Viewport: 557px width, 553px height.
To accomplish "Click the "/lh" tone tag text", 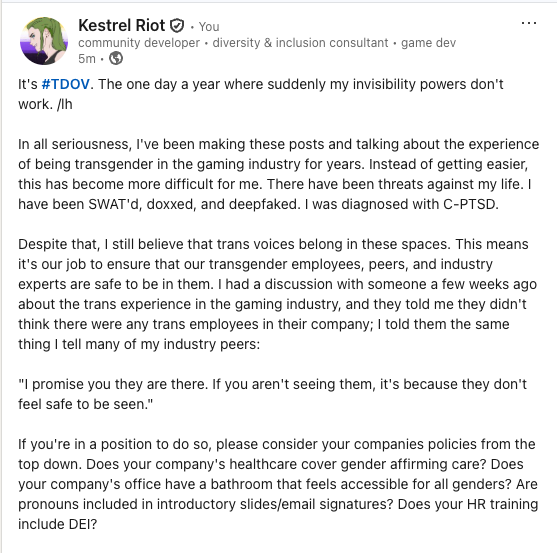I will [x=65, y=104].
